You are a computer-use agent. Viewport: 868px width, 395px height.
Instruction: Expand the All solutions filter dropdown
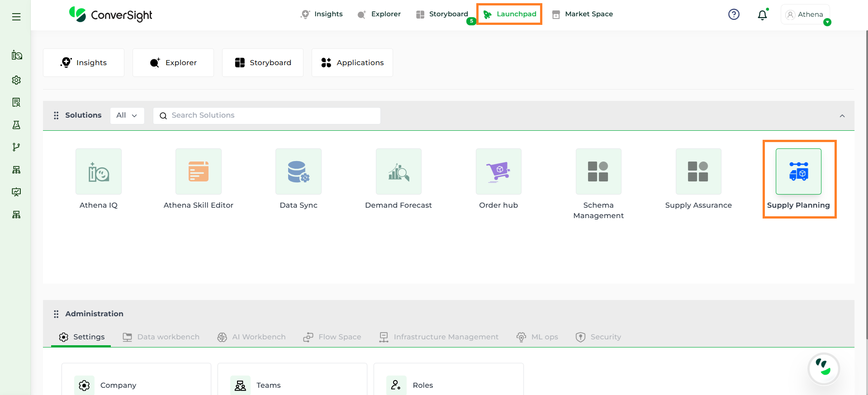127,115
